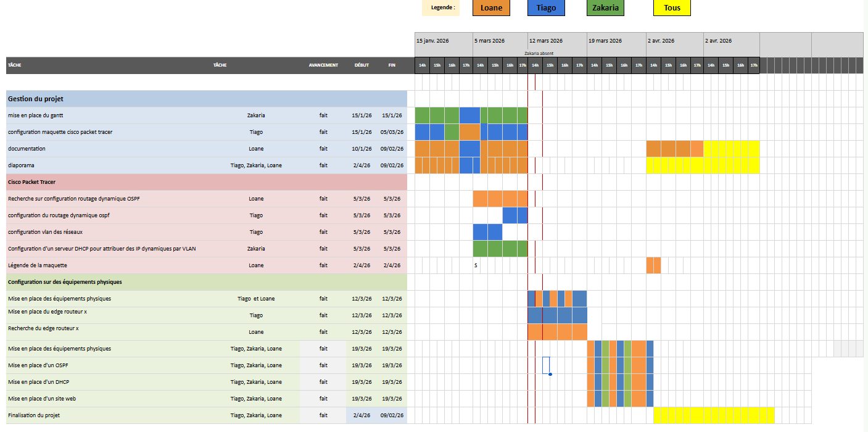Select the '10/1/26' start date cell
This screenshot has width=868, height=432.
point(362,149)
